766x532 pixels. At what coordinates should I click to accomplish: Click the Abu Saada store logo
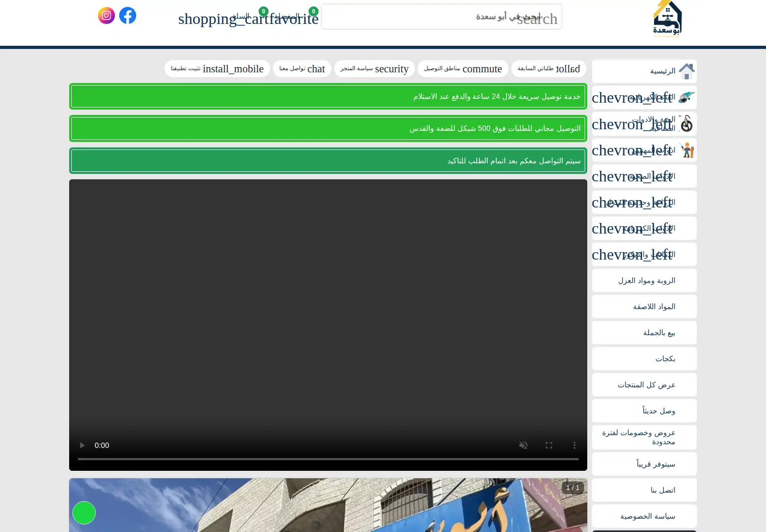[668, 19]
